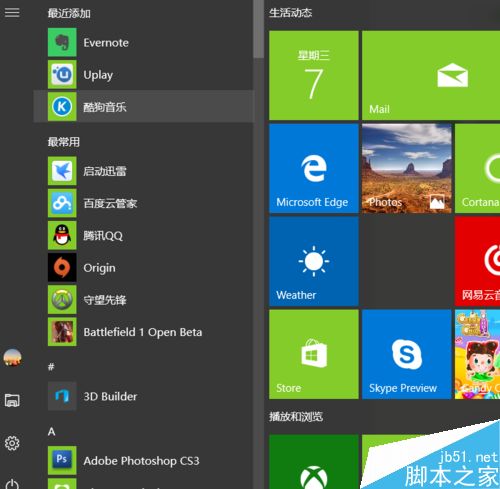Open the Cortana tile
The image size is (500, 489).
pyautogui.click(x=477, y=168)
